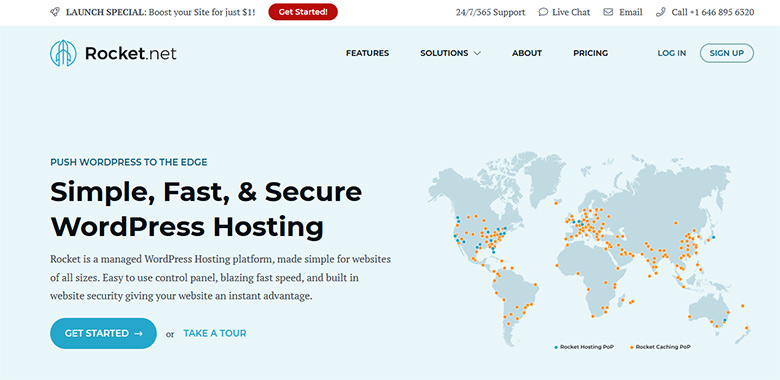Click the 24/7/365 Support text
Image resolution: width=780 pixels, height=380 pixels.
(490, 12)
